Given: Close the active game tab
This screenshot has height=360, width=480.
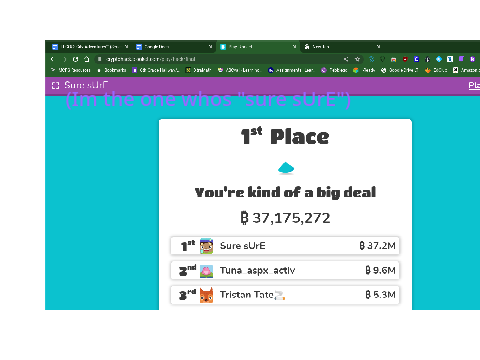Looking at the screenshot, I should pos(294,47).
